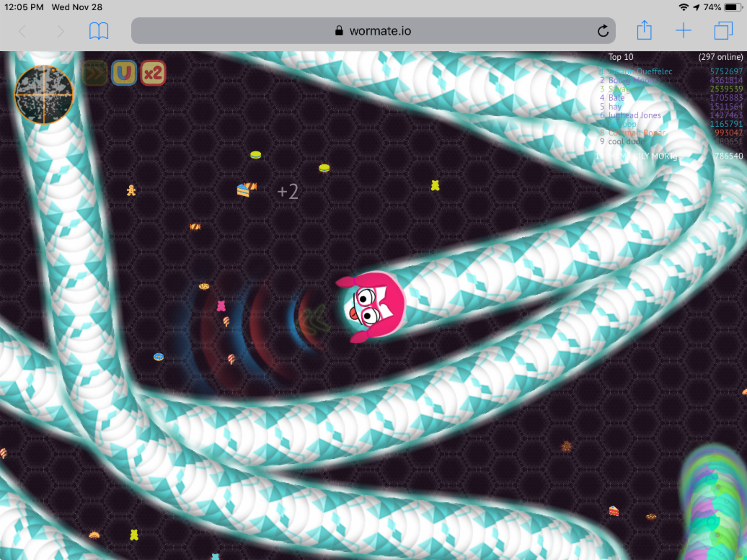
Task: Tap the magnet power-up icon
Action: [x=124, y=74]
